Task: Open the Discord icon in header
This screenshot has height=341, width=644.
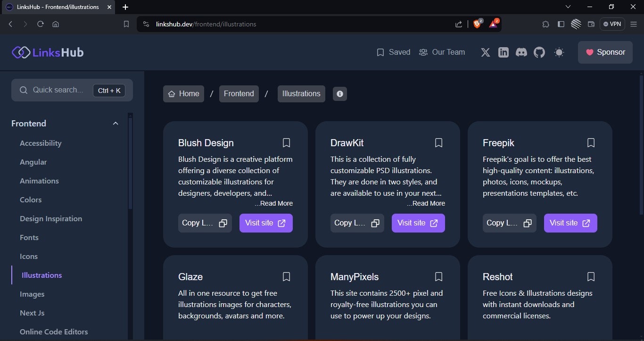Action: tap(521, 52)
